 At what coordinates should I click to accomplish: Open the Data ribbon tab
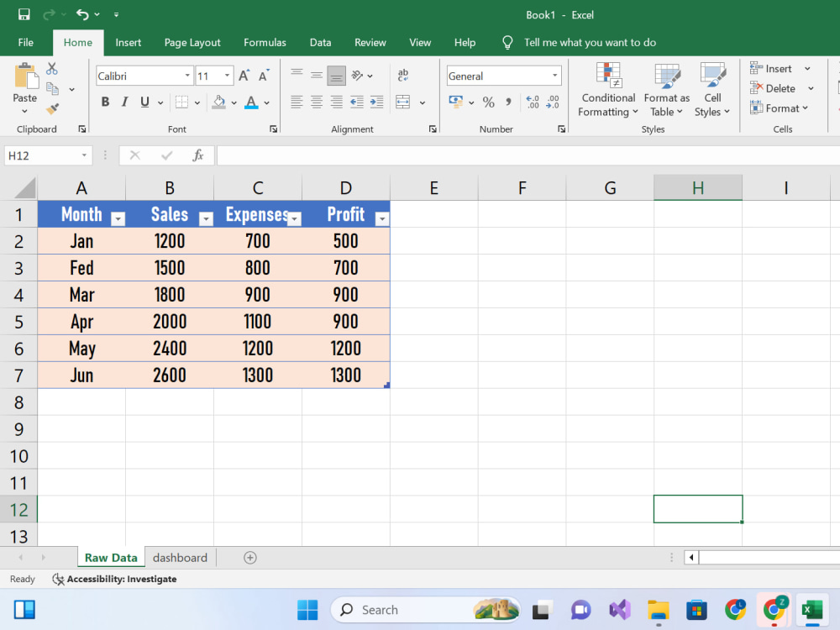(320, 42)
